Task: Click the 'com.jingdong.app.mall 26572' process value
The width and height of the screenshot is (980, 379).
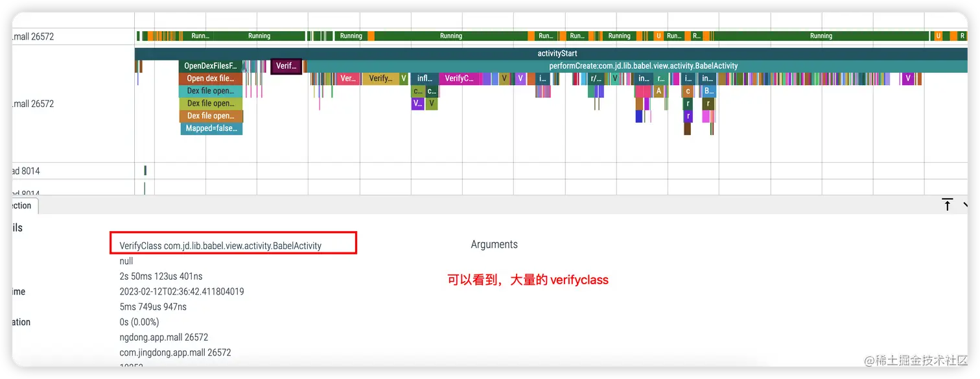Action: click(175, 352)
